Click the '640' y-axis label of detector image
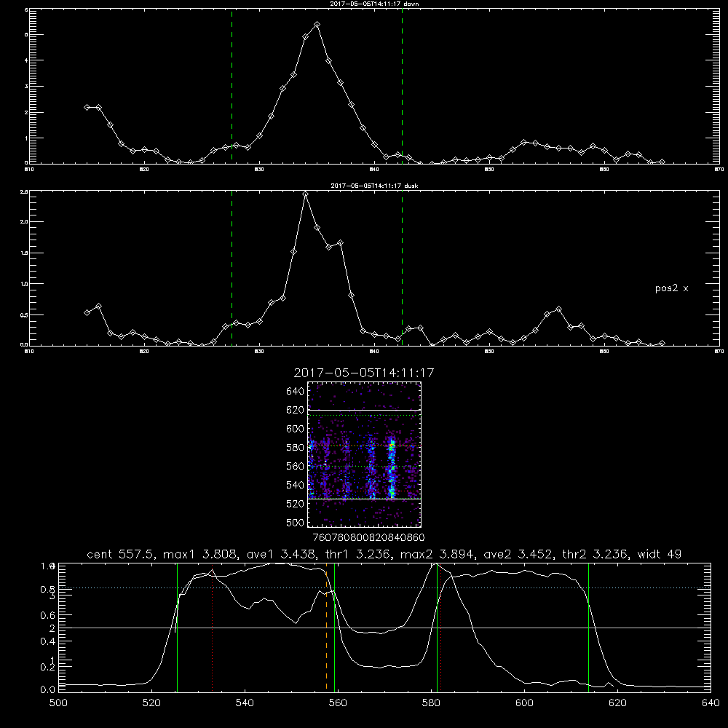728x728 pixels. [x=295, y=392]
